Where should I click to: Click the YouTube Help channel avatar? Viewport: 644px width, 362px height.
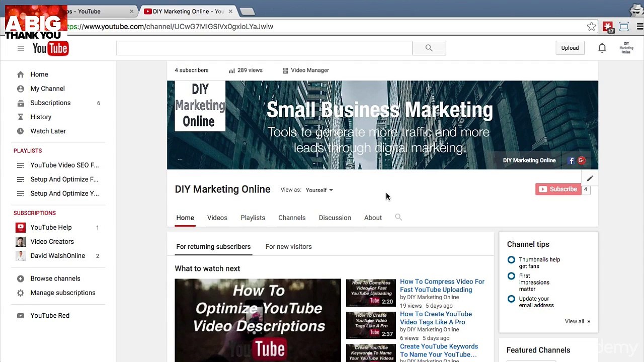point(21,227)
